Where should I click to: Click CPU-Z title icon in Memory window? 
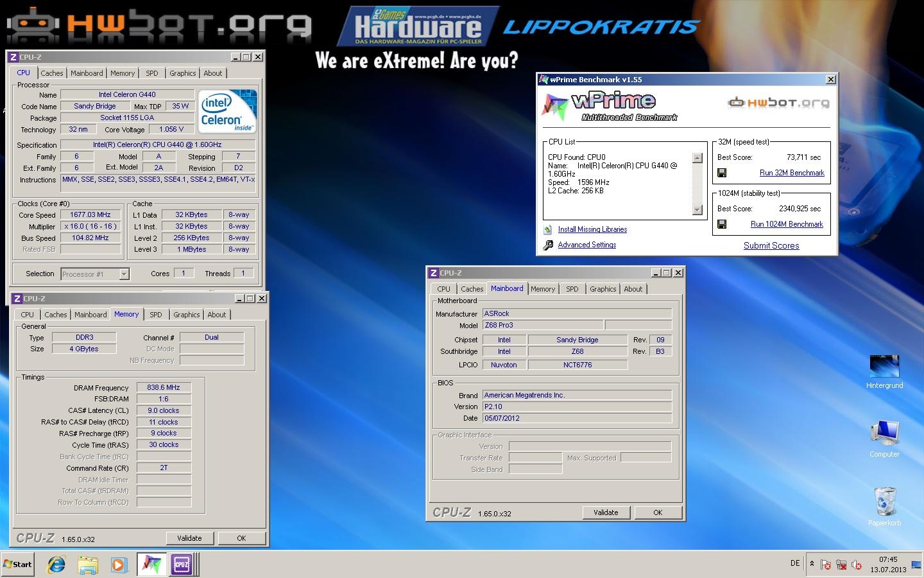tap(17, 299)
